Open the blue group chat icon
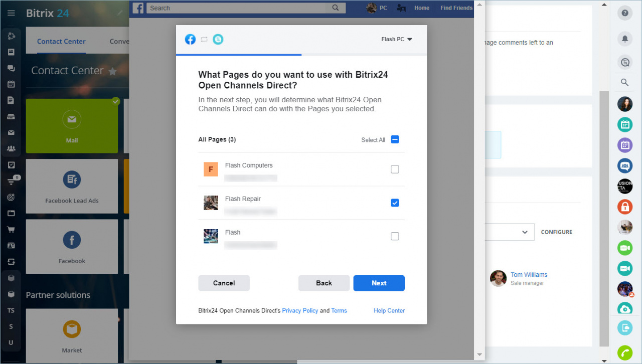This screenshot has height=364, width=642. 625,165
